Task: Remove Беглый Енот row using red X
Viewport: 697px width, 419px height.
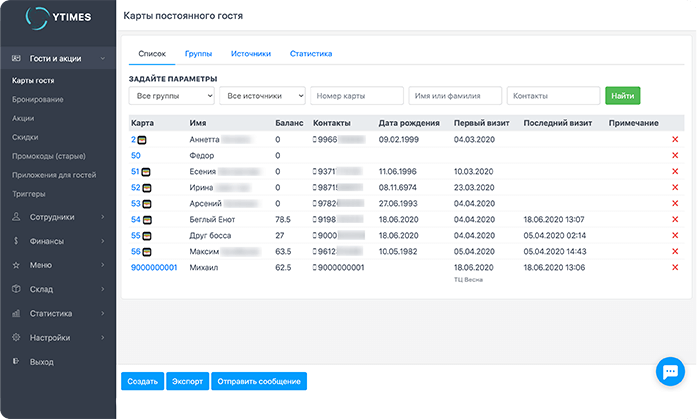Action: pyautogui.click(x=675, y=220)
